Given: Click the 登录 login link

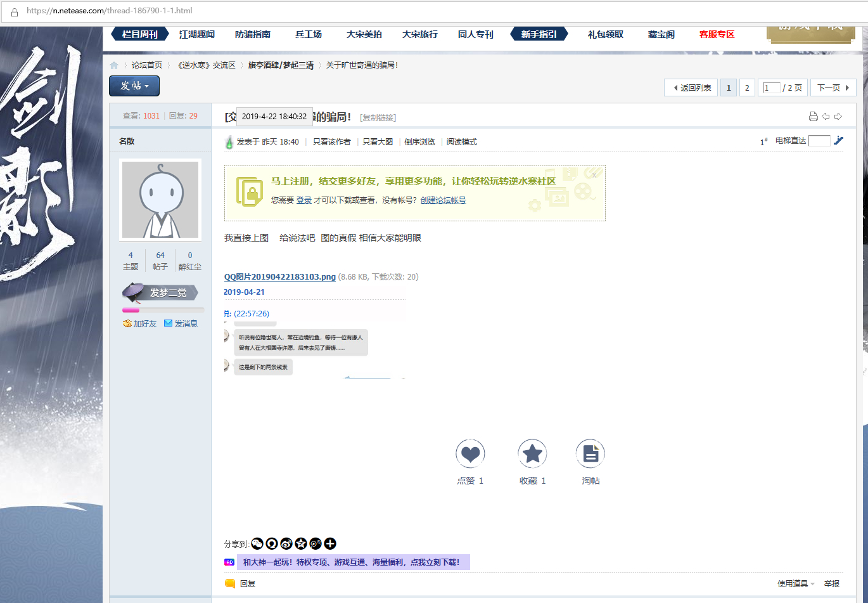Looking at the screenshot, I should [304, 200].
